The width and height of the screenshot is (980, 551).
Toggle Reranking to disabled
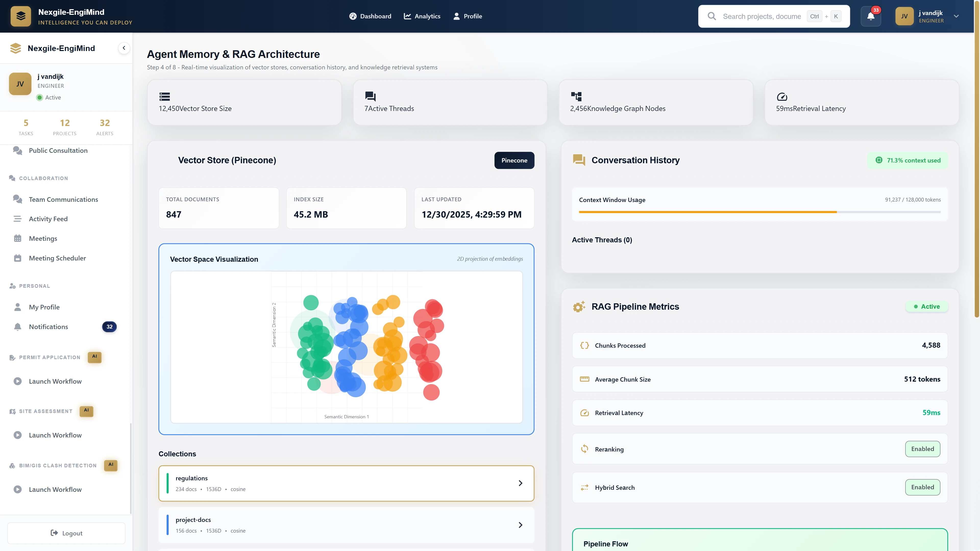coord(923,449)
